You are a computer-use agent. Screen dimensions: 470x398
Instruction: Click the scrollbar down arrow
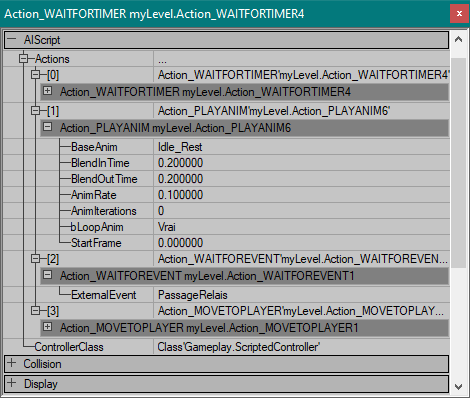click(458, 387)
